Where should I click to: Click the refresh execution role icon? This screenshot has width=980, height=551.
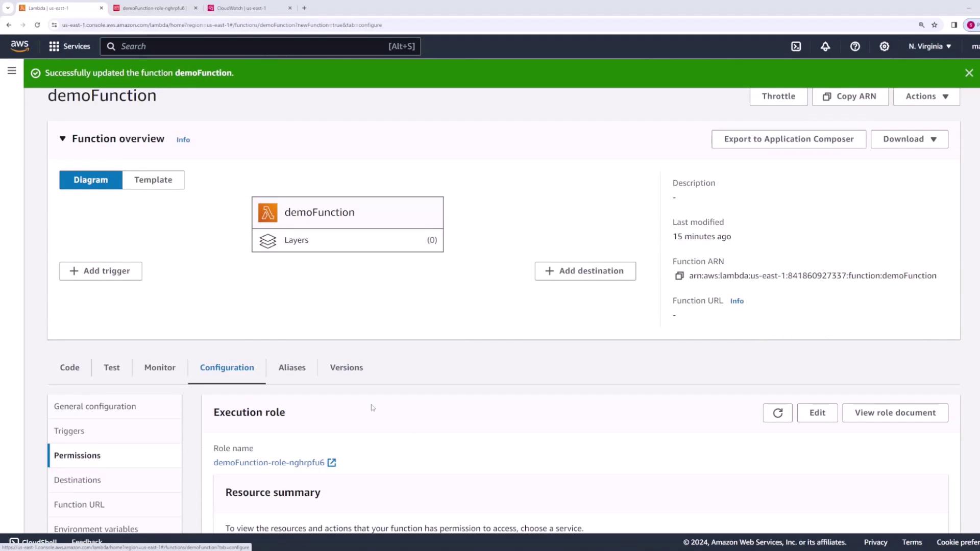coord(777,413)
